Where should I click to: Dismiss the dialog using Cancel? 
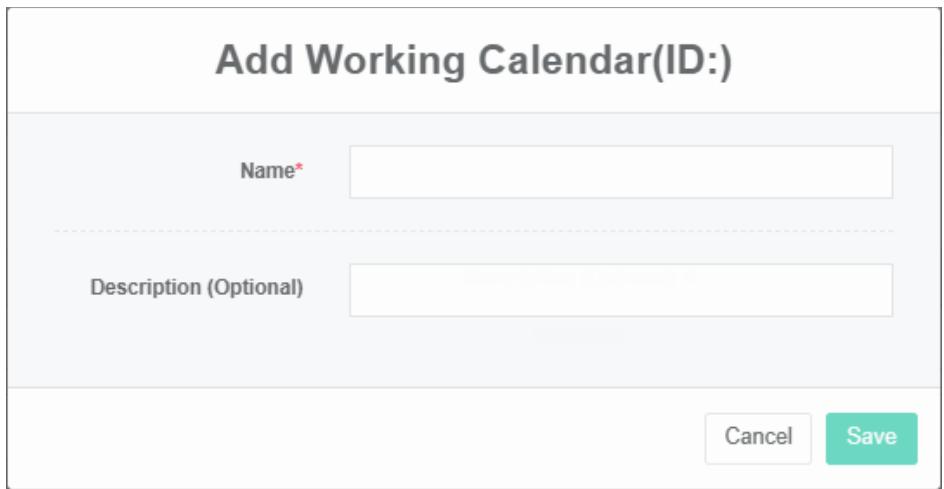(758, 438)
